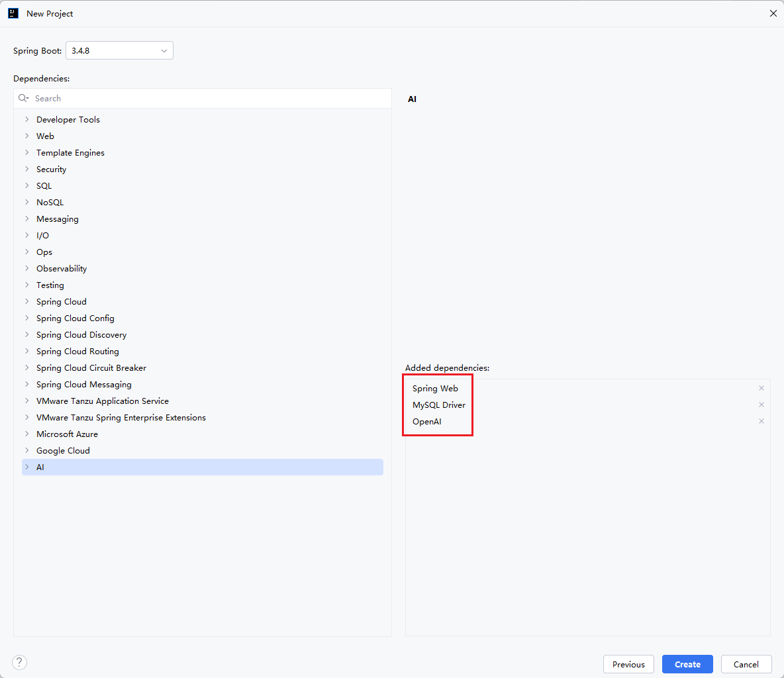
Task: Remove the OpenAI dependency
Action: point(761,421)
